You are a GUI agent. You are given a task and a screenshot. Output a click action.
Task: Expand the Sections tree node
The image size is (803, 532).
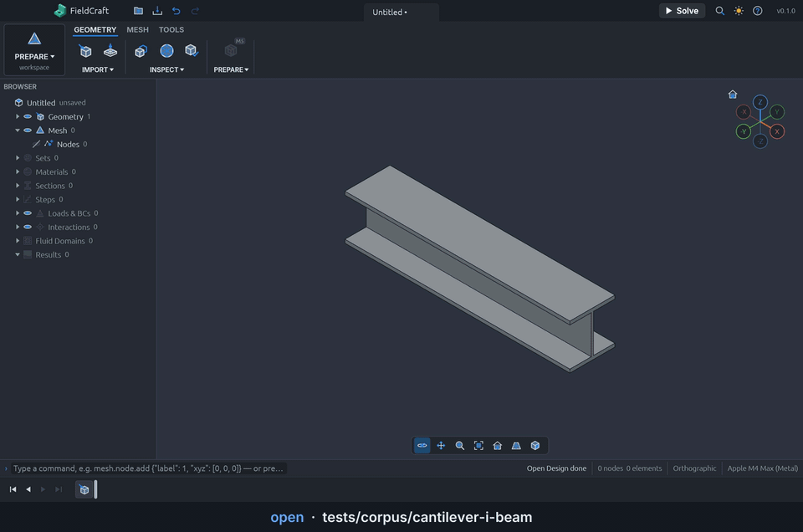click(x=18, y=186)
